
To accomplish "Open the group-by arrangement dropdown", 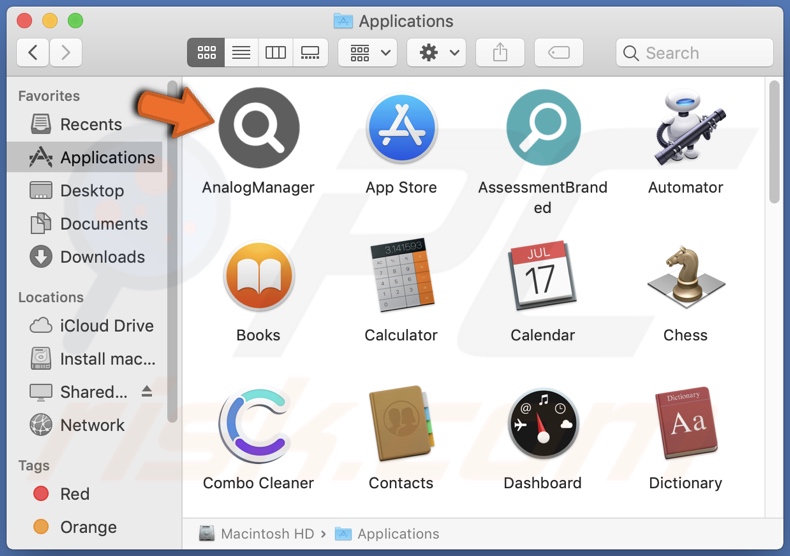I will pos(368,52).
